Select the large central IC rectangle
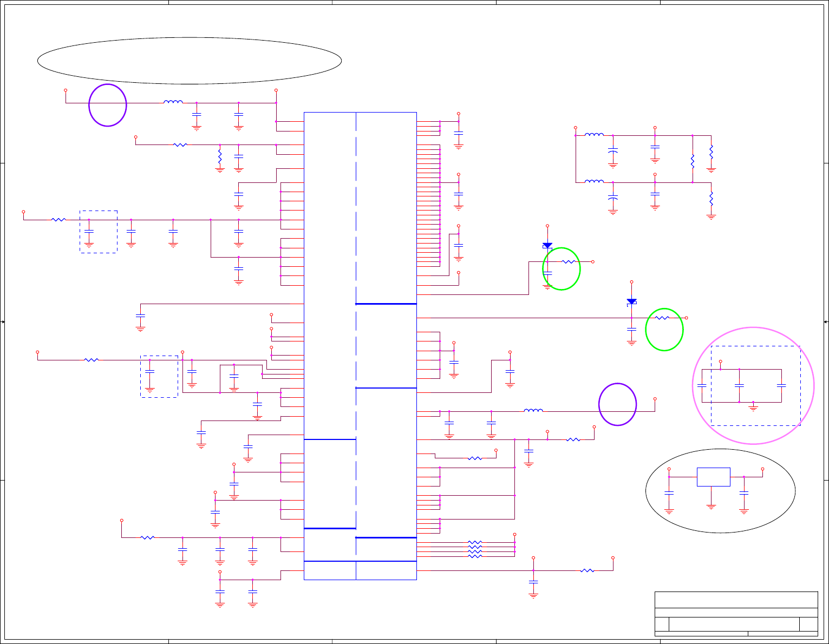This screenshot has height=644, width=829. click(360, 346)
